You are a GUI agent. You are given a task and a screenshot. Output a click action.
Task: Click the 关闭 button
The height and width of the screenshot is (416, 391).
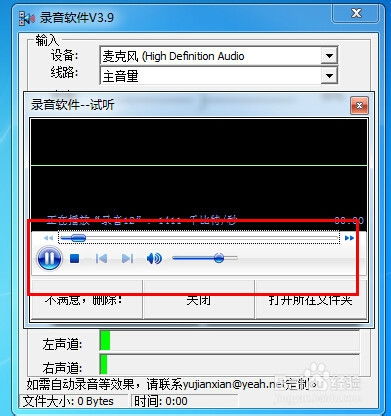(x=199, y=300)
